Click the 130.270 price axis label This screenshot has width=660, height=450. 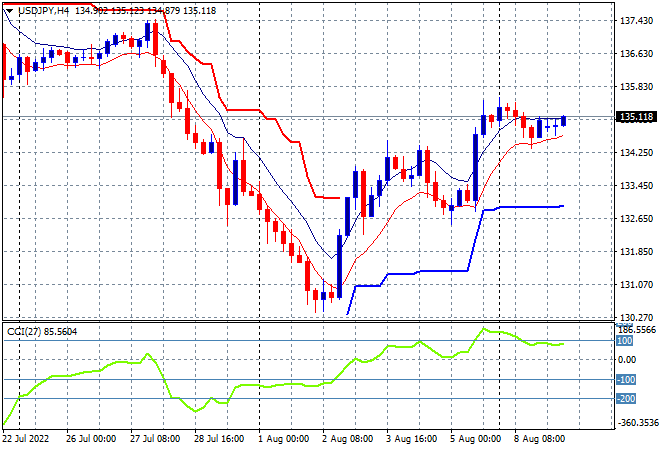(636, 317)
